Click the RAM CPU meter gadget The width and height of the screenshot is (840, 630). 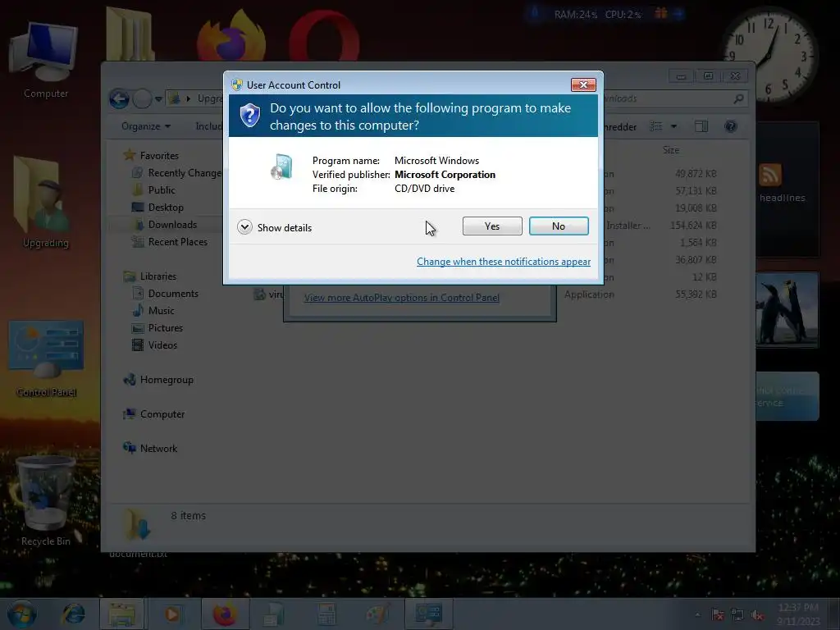click(605, 15)
